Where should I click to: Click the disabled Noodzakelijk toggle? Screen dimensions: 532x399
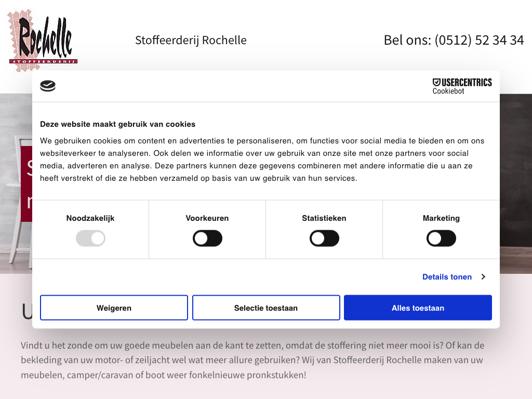click(90, 238)
